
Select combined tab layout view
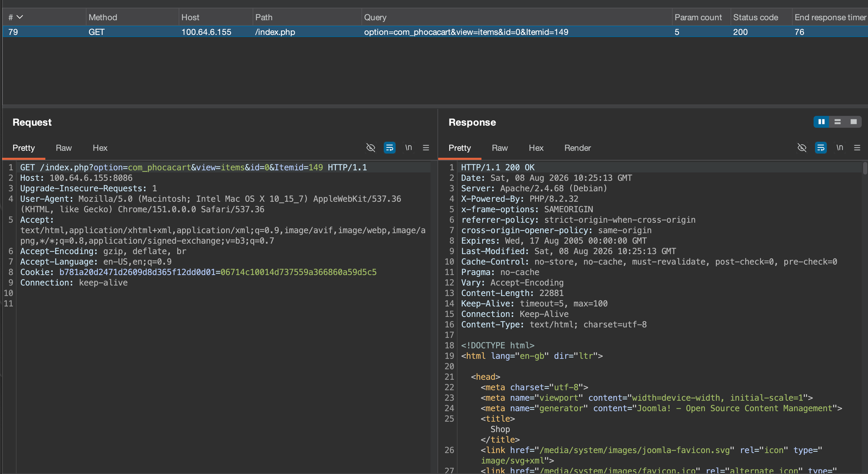854,122
